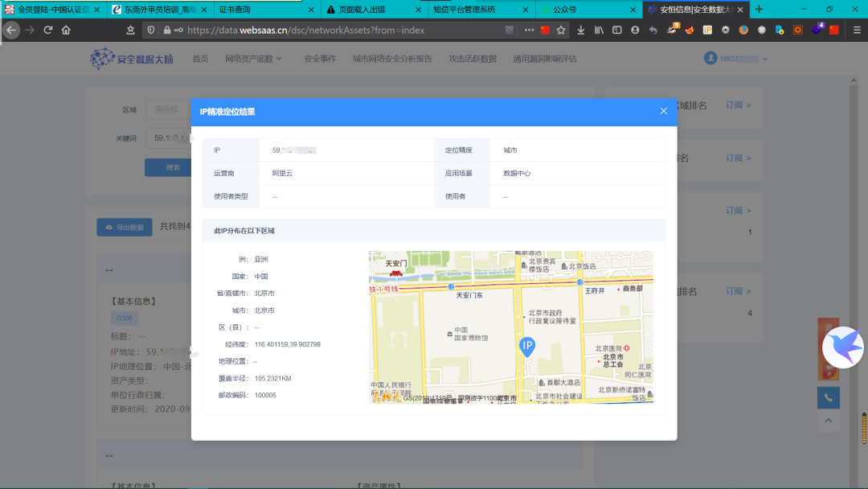Viewport: 868px width, 489px height.
Task: Open 安全事件 navigation menu item
Action: click(320, 59)
